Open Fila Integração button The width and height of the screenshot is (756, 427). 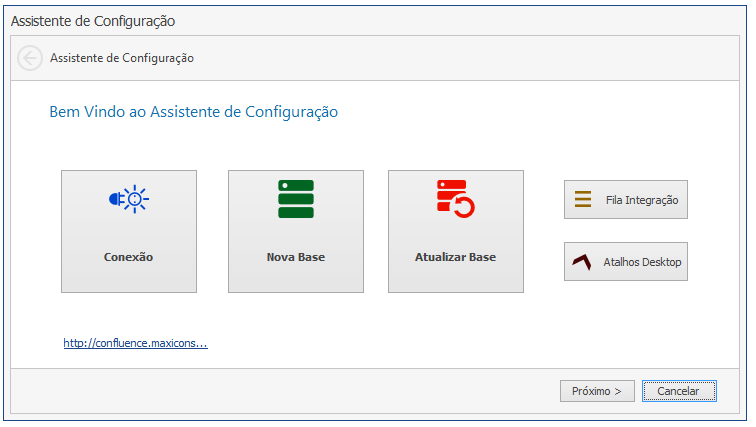pos(626,200)
